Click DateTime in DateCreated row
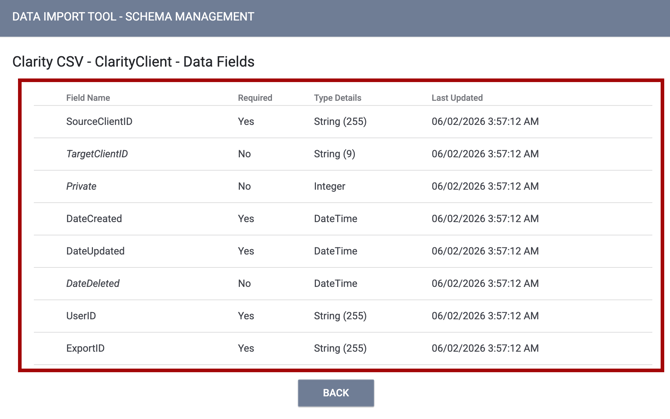 tap(335, 219)
